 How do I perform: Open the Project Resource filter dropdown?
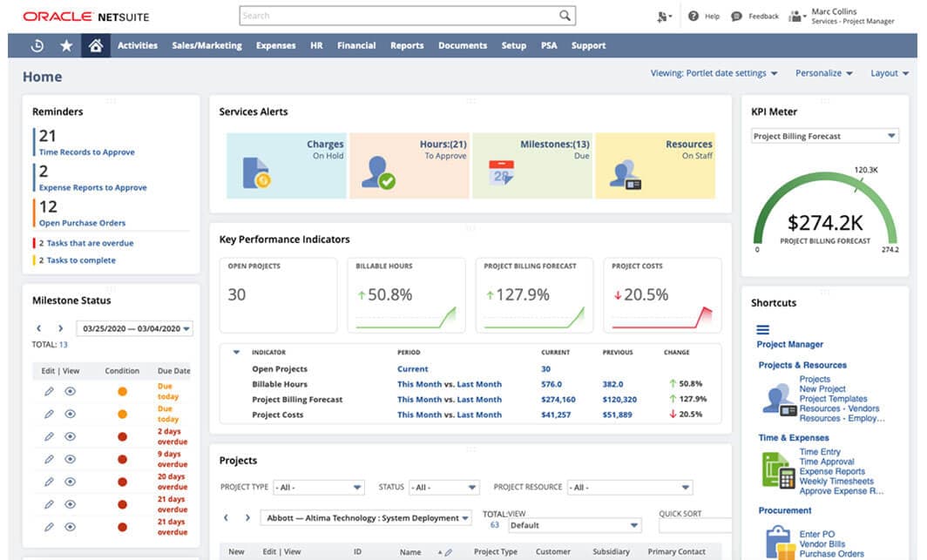point(630,488)
